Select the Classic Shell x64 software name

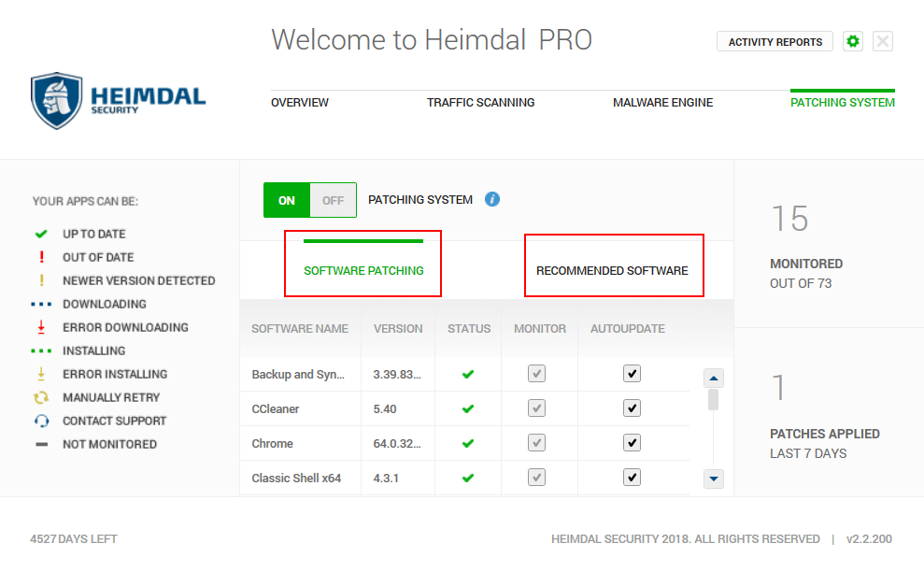click(296, 479)
